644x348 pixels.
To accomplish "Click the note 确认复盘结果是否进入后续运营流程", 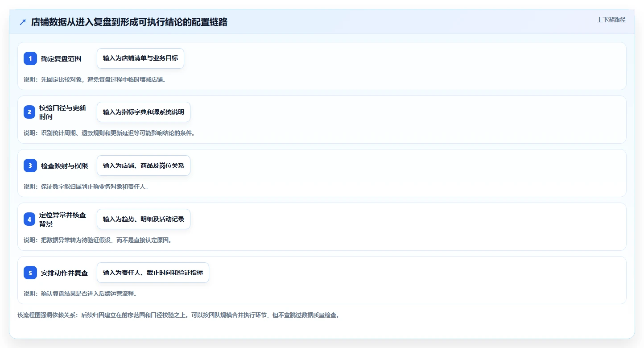I will tap(80, 294).
